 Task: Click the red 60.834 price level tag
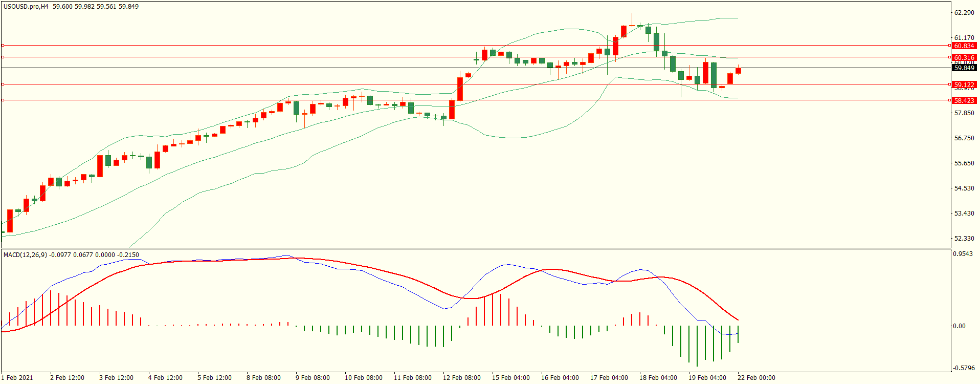964,46
